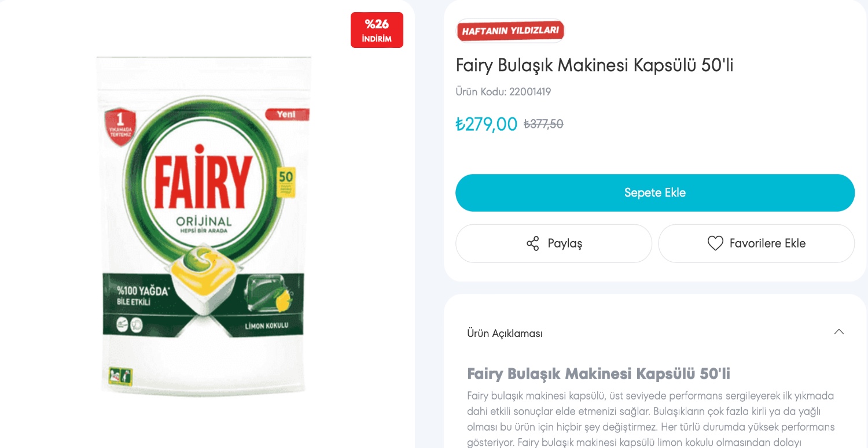868x448 pixels.
Task: Click the crossed-out price ₺377,50
Action: click(x=543, y=124)
